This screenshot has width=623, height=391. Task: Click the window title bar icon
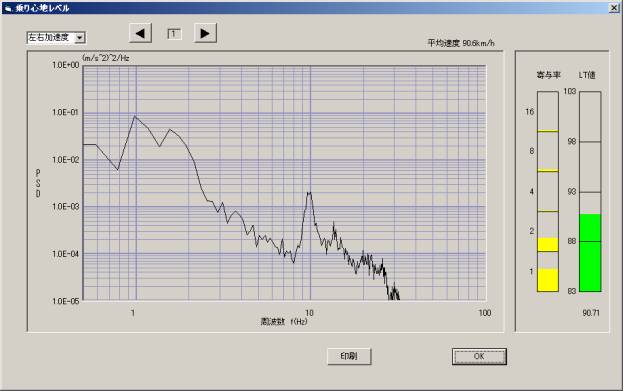point(8,8)
